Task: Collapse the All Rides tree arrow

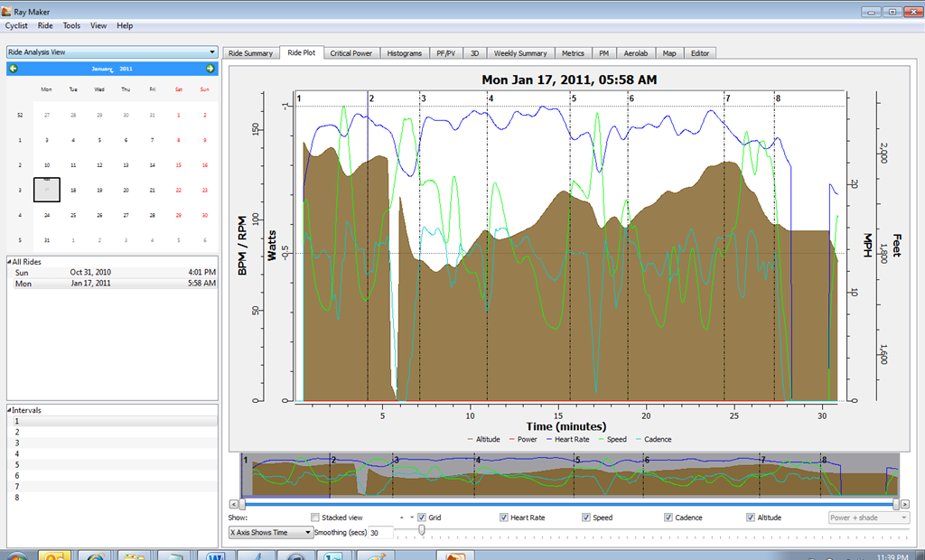Action: pyautogui.click(x=9, y=261)
